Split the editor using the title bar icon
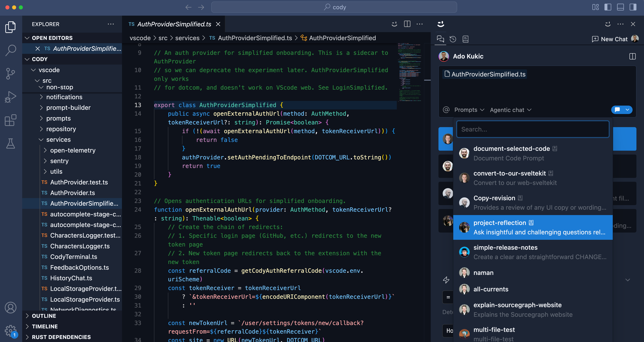This screenshot has height=342, width=644. 407,24
